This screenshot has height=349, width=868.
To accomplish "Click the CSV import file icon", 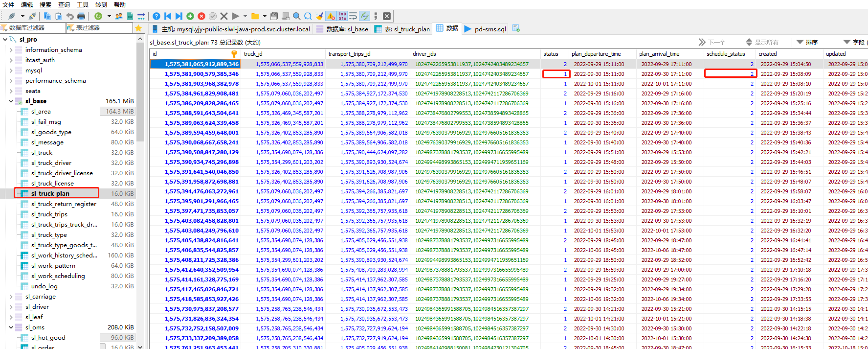I will coord(130,16).
